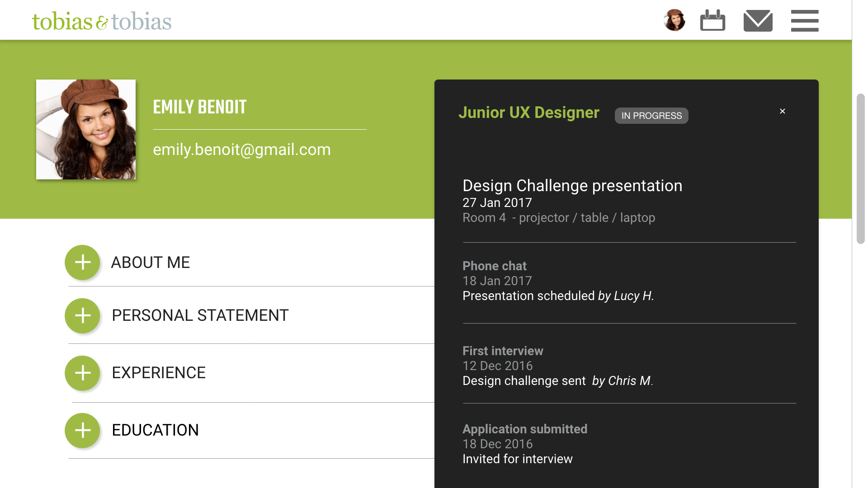Click the page vertical scrollbar thumb
This screenshot has height=488, width=868.
pyautogui.click(x=860, y=169)
